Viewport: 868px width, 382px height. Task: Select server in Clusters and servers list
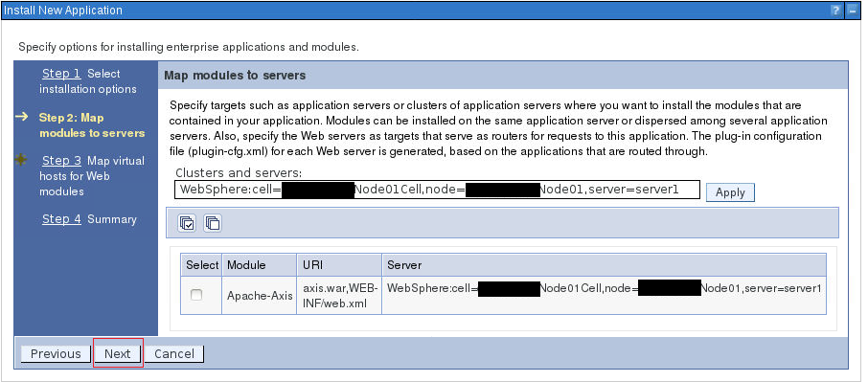(x=437, y=190)
